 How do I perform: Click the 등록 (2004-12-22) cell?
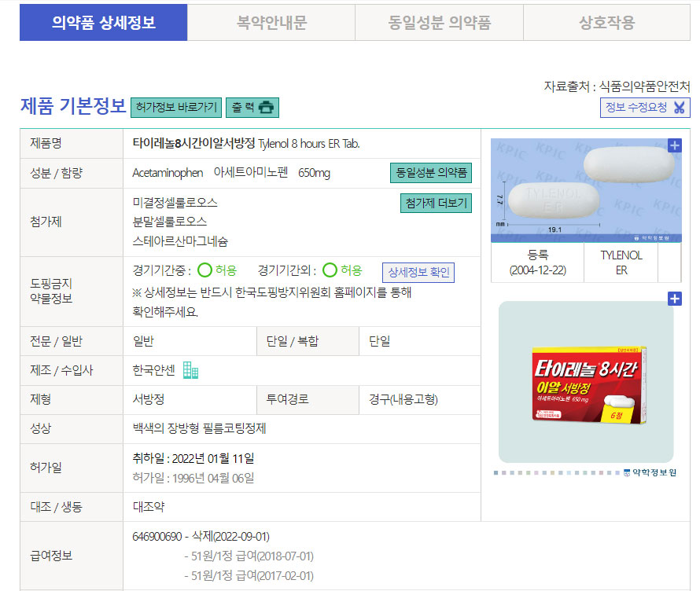pyautogui.click(x=537, y=262)
